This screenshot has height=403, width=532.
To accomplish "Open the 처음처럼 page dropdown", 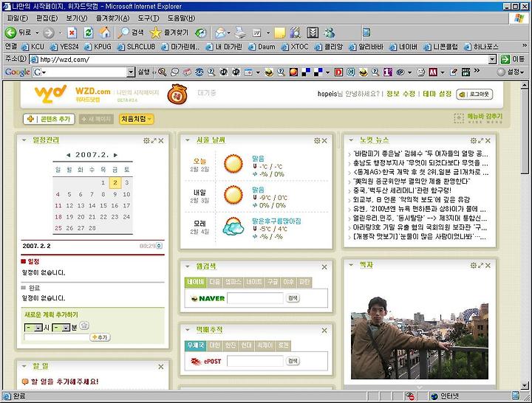I will [x=136, y=119].
